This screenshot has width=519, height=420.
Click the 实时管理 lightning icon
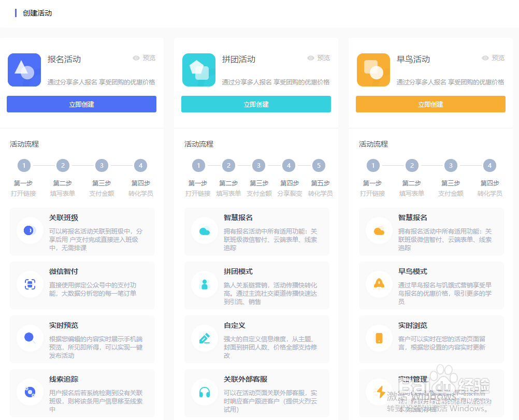click(x=379, y=391)
